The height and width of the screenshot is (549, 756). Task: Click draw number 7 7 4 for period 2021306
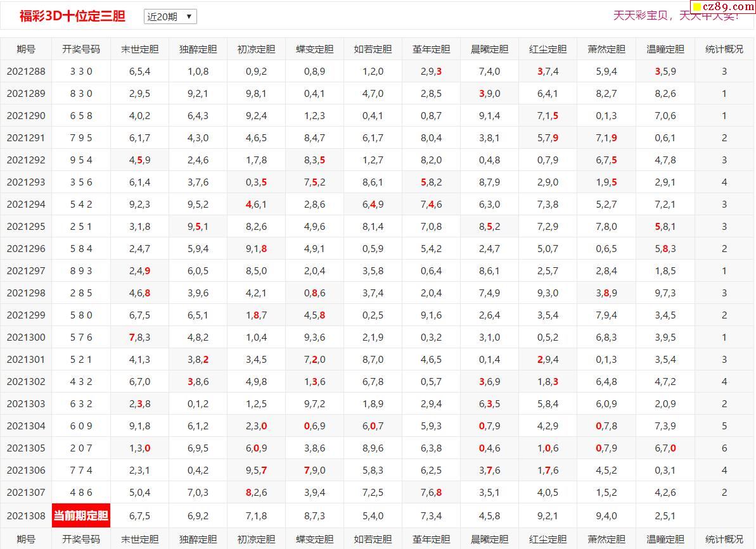(x=81, y=470)
